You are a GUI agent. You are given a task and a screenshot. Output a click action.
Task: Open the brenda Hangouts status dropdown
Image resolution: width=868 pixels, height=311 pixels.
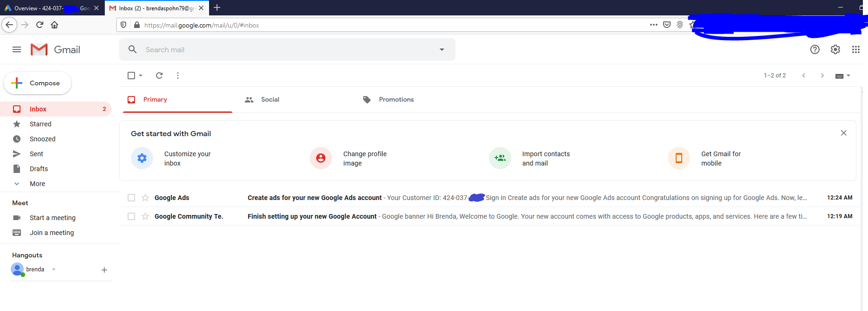point(54,270)
